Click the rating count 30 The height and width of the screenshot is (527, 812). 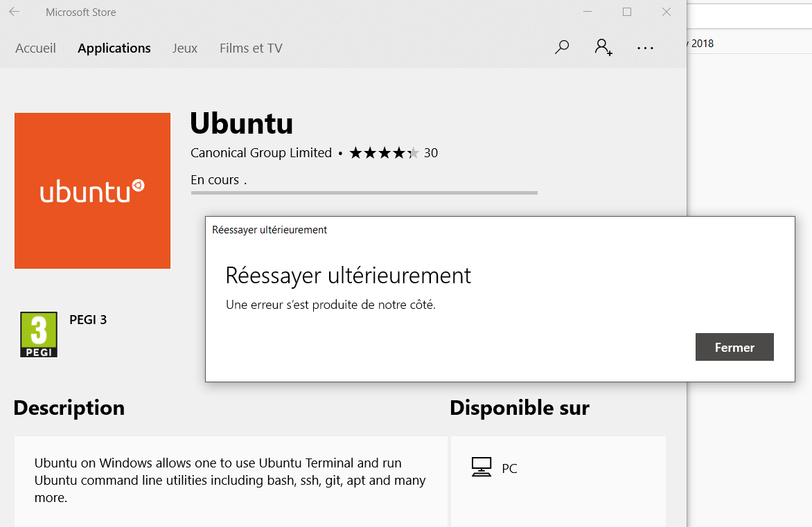[x=431, y=153]
